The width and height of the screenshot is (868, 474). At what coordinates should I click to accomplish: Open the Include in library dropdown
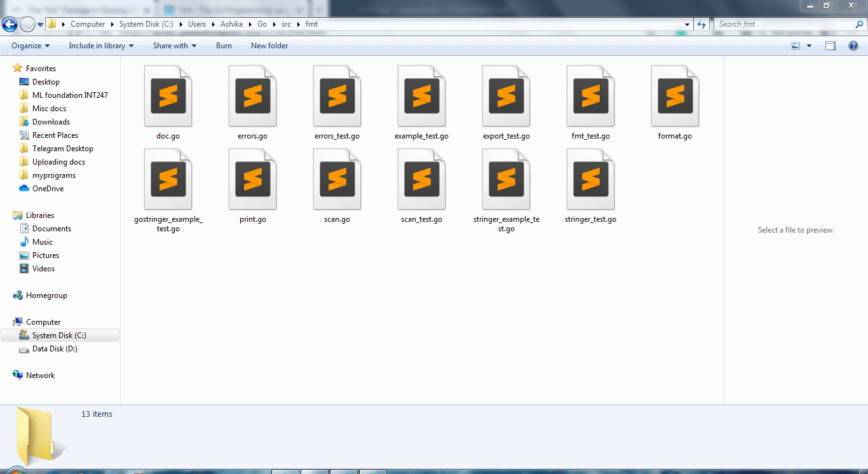(x=100, y=46)
